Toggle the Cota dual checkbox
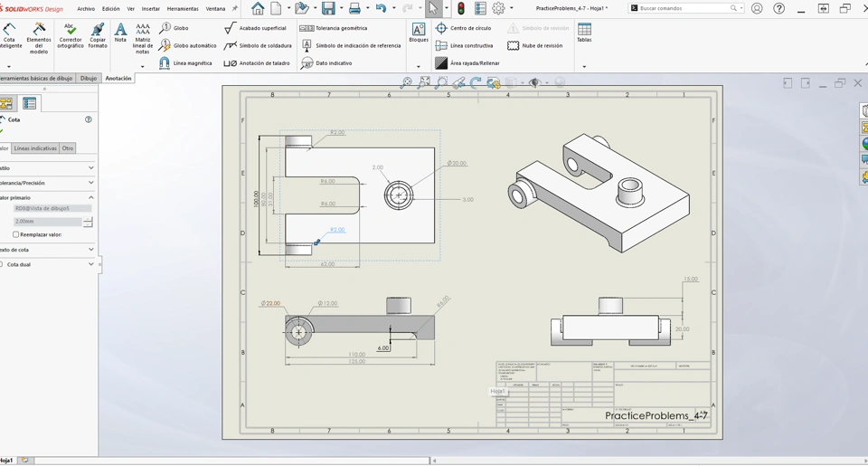Image resolution: width=868 pixels, height=466 pixels. 2,264
